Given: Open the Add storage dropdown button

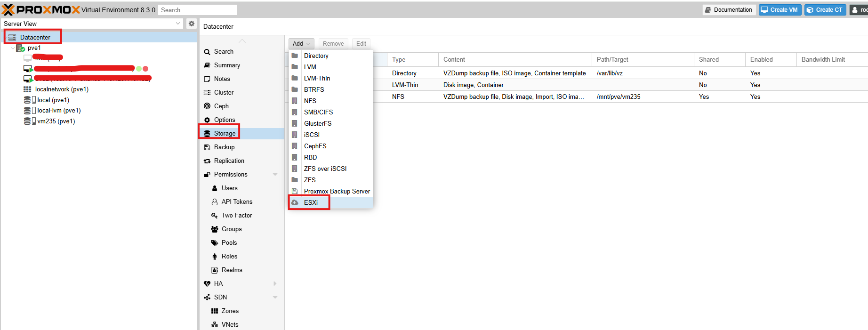Looking at the screenshot, I should [301, 44].
